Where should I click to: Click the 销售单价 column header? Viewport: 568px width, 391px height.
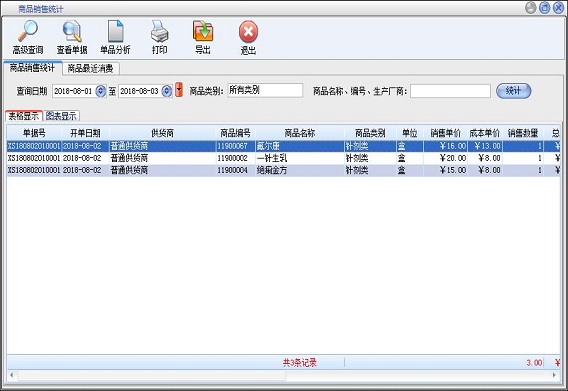[x=445, y=133]
